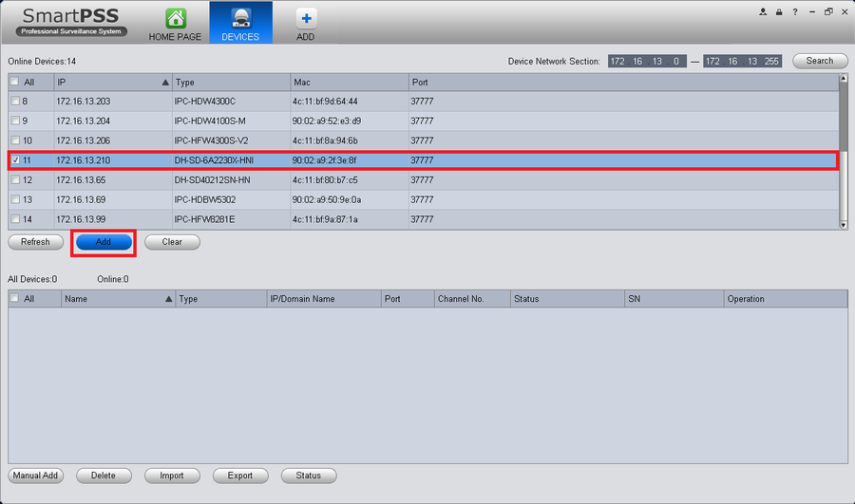The image size is (855, 504).
Task: Open the HOME PAGE house icon
Action: coord(176,19)
